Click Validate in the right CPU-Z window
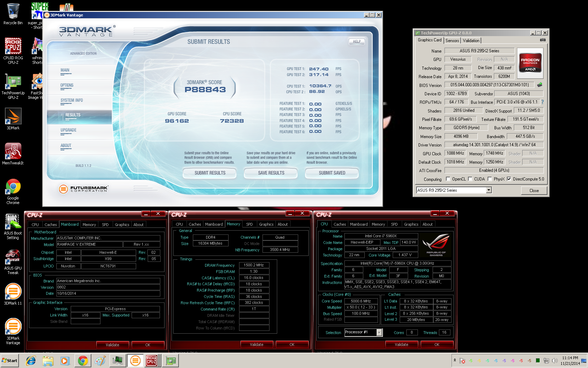This screenshot has height=368, width=588. [401, 345]
